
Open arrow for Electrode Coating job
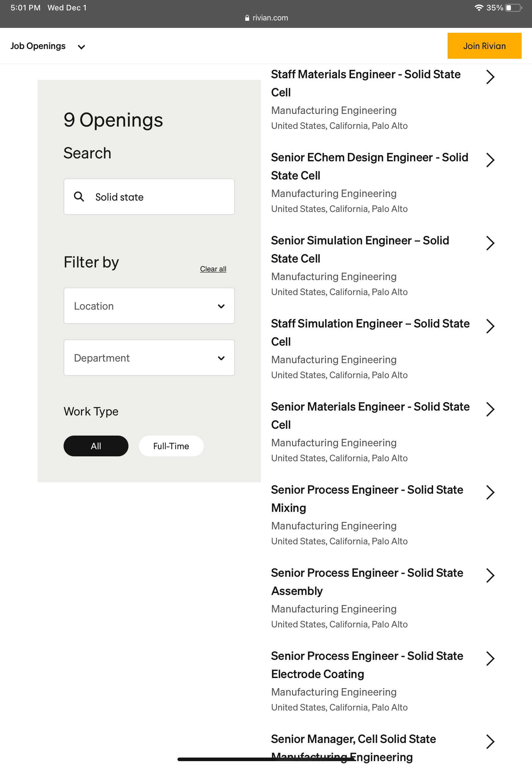[x=490, y=658]
